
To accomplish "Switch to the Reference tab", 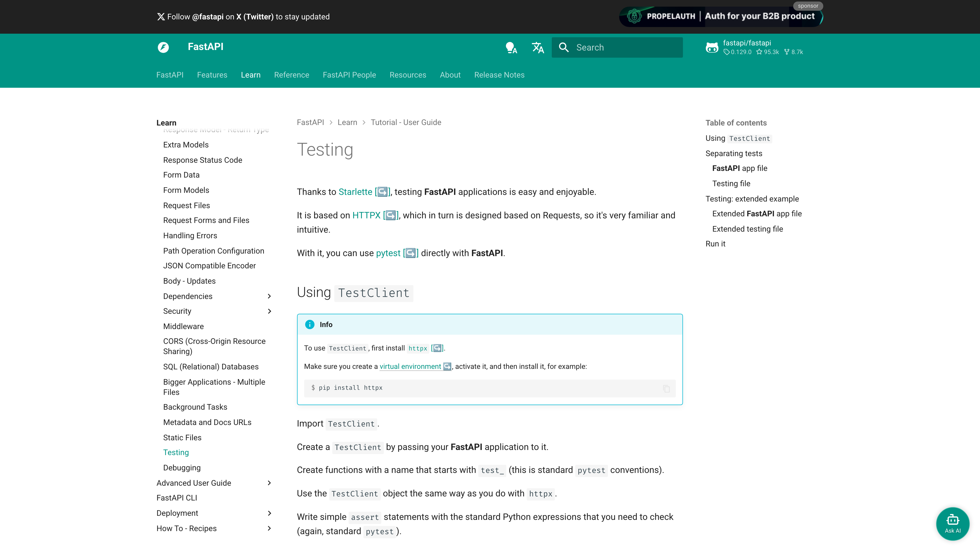I will click(x=291, y=75).
